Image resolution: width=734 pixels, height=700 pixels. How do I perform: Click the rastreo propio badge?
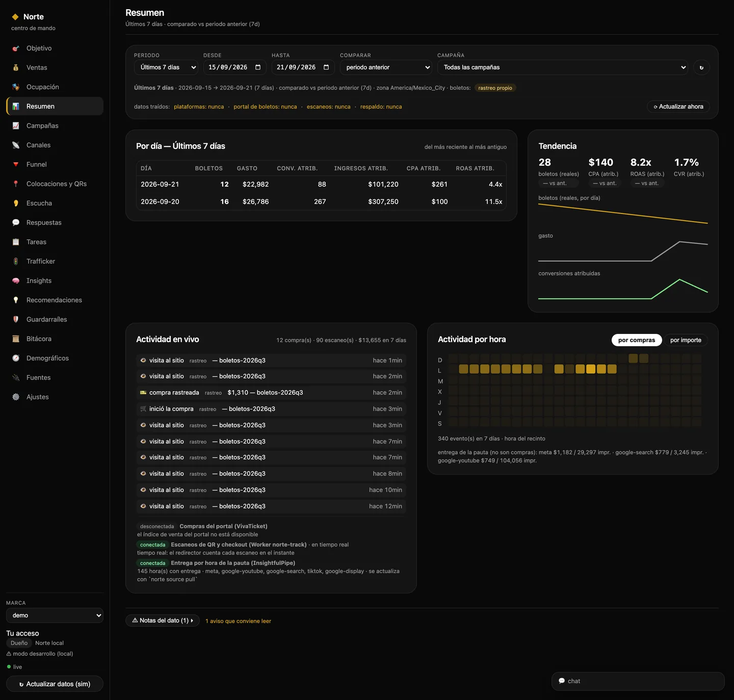pyautogui.click(x=495, y=88)
